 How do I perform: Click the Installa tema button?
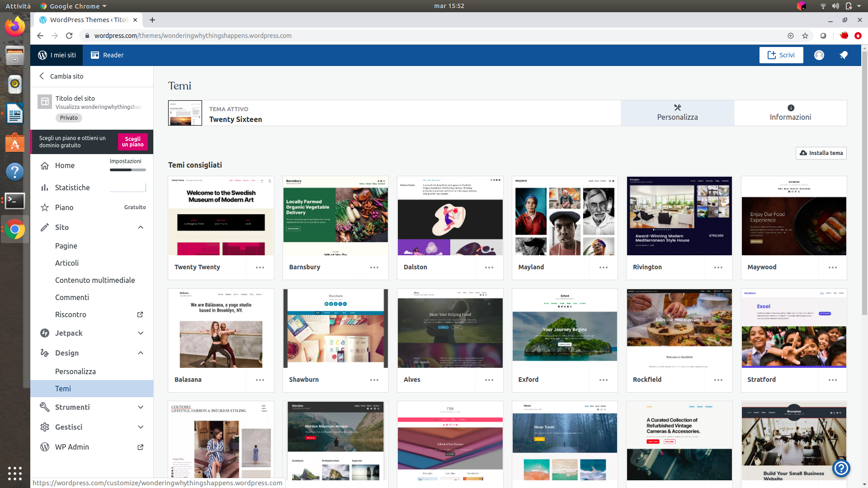pyautogui.click(x=821, y=153)
